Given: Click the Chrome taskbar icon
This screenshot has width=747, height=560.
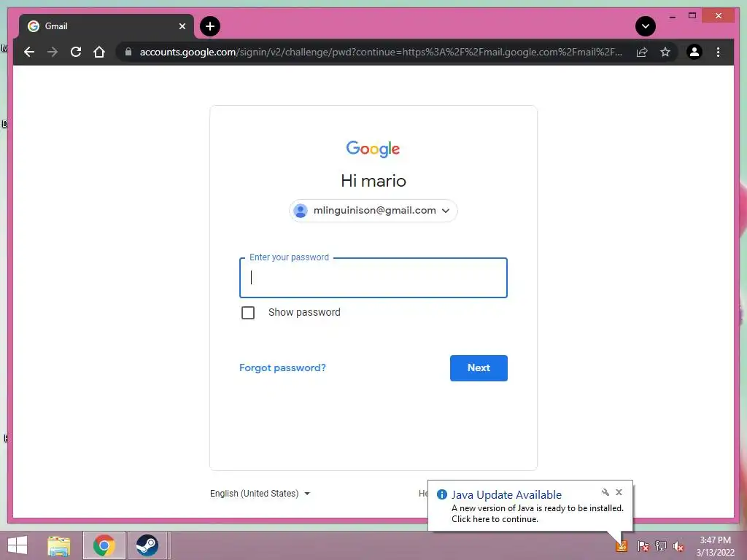Looking at the screenshot, I should coord(104,545).
